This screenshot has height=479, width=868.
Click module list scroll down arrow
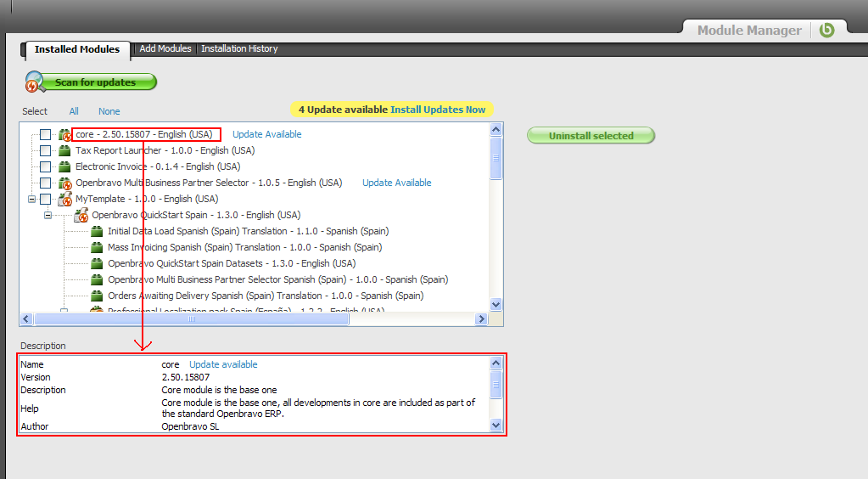pyautogui.click(x=496, y=304)
